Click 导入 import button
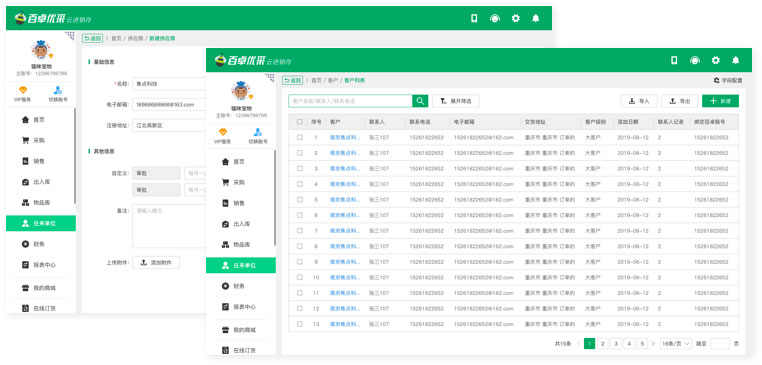762x365 pixels. [639, 101]
